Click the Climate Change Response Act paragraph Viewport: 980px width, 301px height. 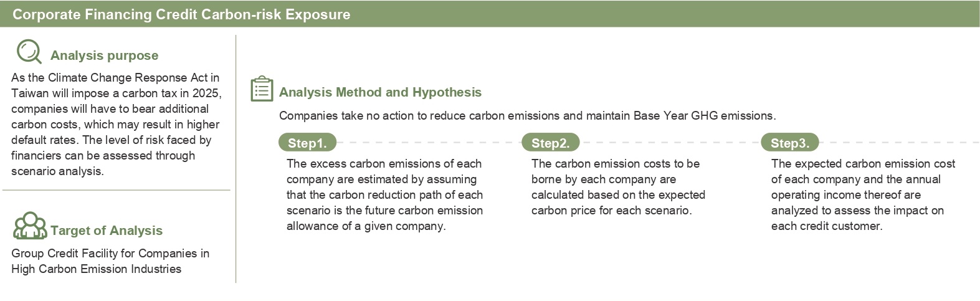click(115, 124)
